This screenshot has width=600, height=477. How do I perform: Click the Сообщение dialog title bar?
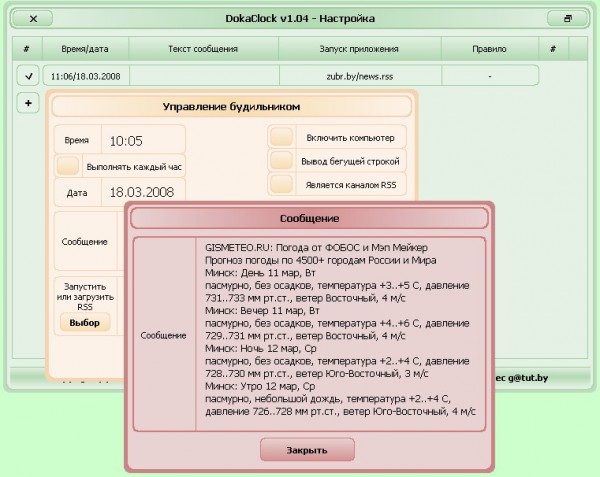click(309, 218)
